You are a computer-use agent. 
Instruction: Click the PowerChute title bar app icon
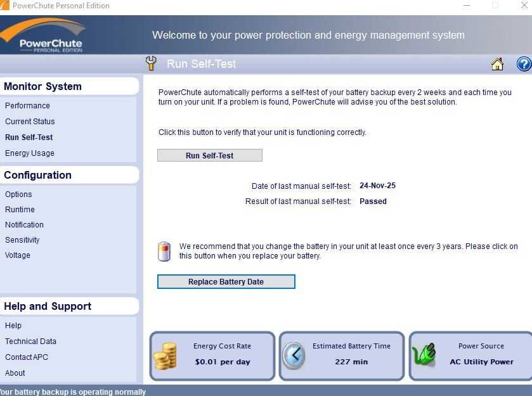coord(4,5)
